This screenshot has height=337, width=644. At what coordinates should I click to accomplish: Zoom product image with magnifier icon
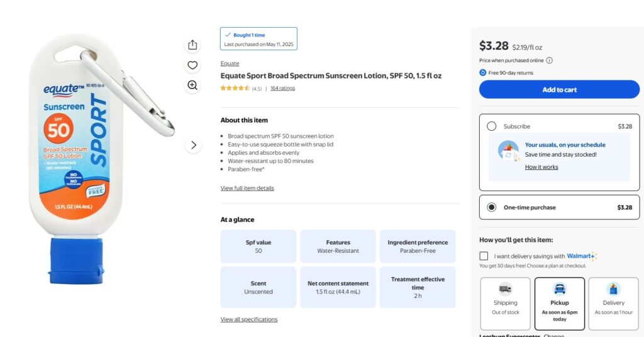(192, 85)
